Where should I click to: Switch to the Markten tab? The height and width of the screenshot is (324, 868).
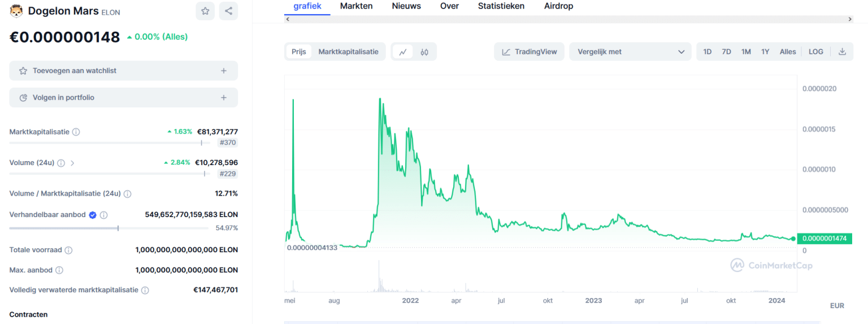(x=356, y=6)
